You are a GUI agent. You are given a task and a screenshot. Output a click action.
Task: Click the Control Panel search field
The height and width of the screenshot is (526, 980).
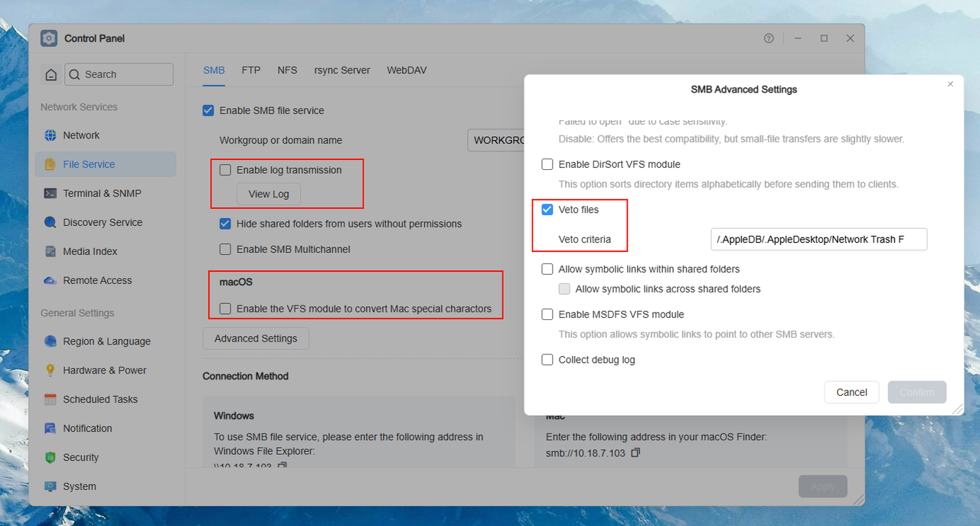pos(119,74)
